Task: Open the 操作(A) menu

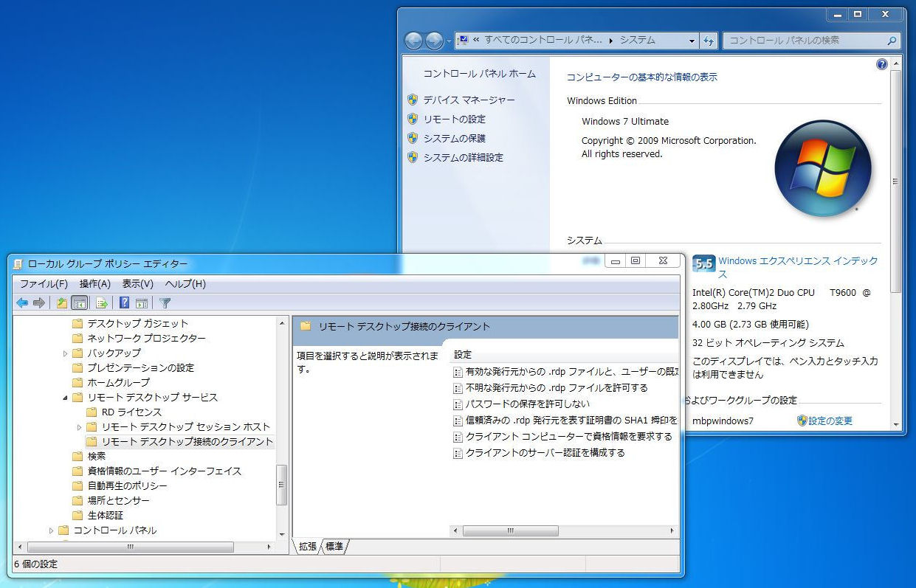Action: point(94,283)
